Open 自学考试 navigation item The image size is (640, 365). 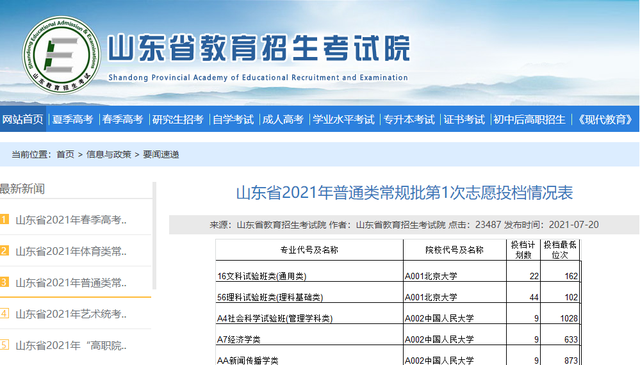[x=233, y=119]
